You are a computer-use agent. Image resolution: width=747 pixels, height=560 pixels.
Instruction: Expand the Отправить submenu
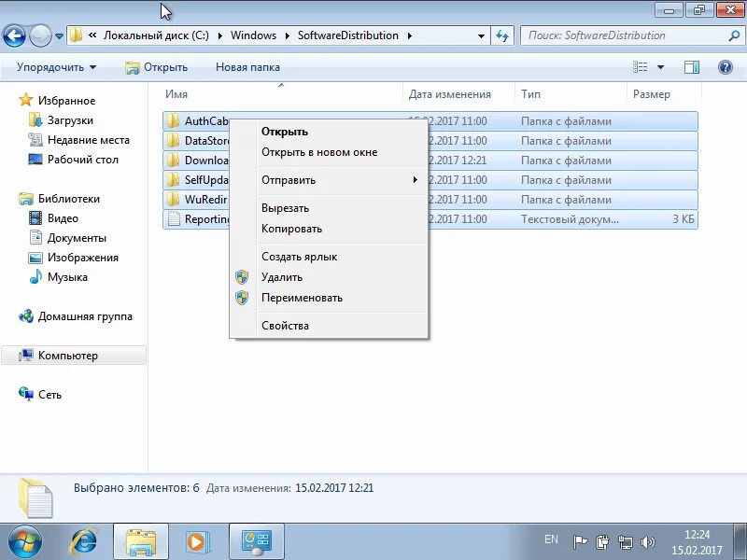(x=329, y=180)
